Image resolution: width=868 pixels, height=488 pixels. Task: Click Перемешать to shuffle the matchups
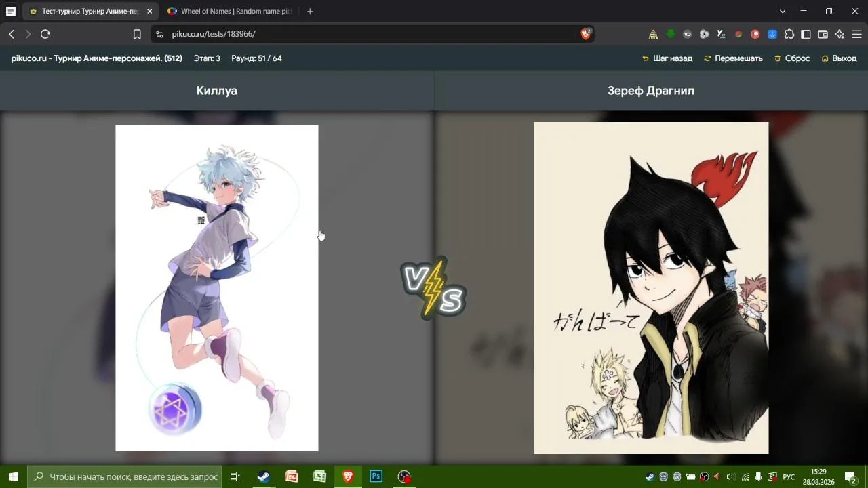click(733, 58)
